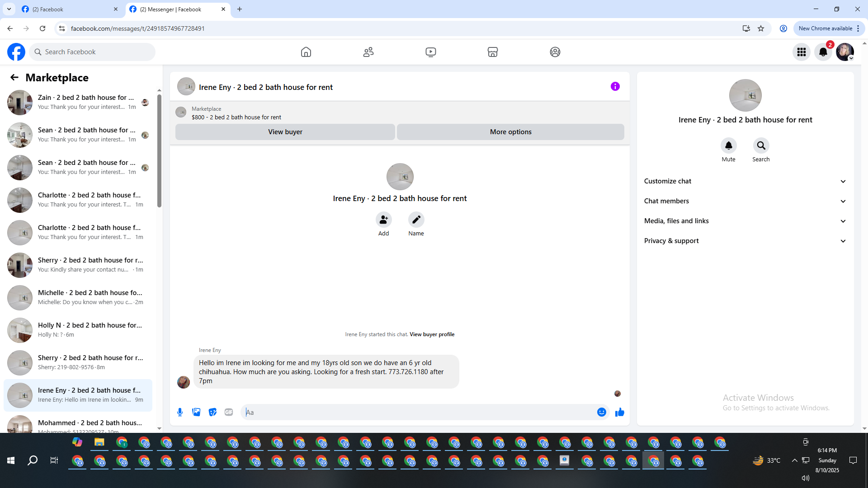Click the chat list vertical scrollbar
This screenshot has height=488, width=868.
(159, 151)
